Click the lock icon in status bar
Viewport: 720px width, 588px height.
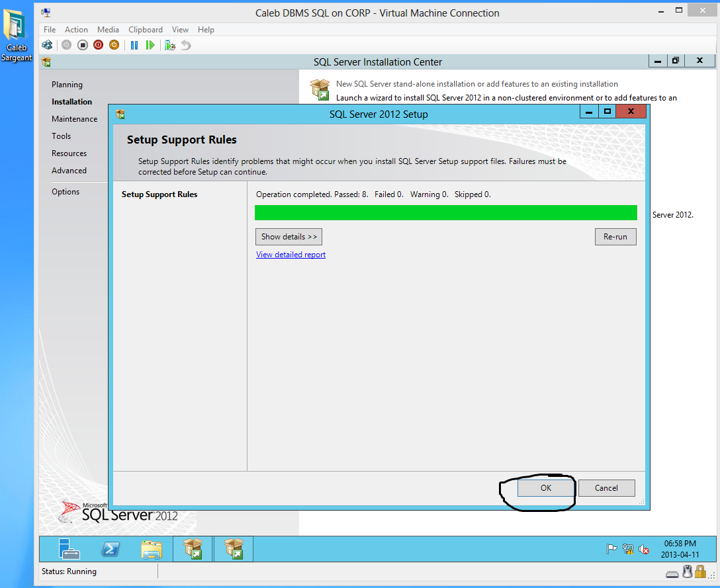pyautogui.click(x=700, y=571)
